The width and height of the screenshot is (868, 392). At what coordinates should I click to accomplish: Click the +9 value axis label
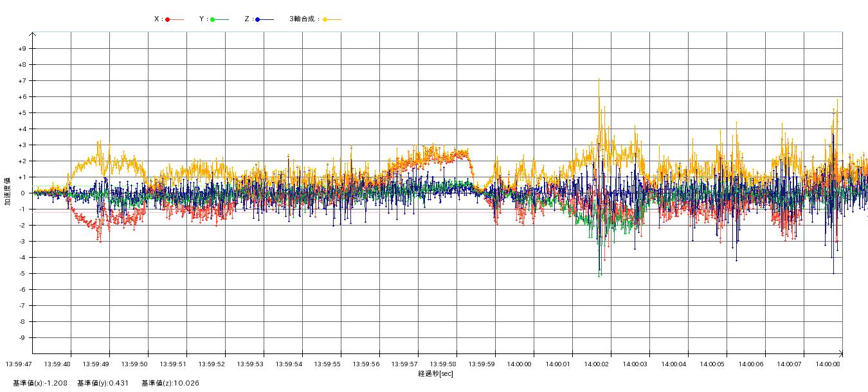tap(22, 49)
